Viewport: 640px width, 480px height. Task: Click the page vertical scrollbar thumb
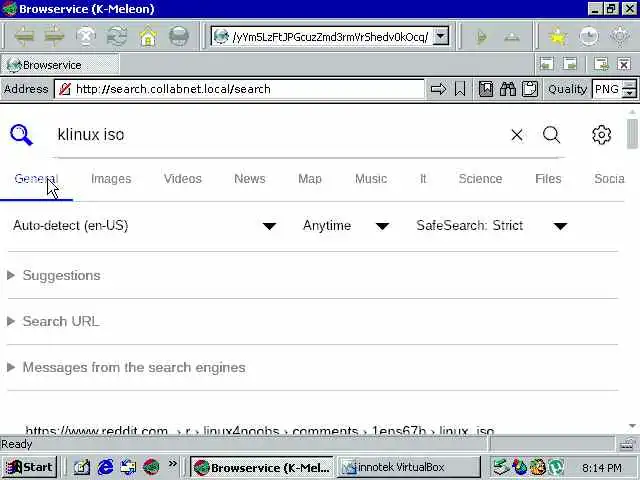pos(632,134)
